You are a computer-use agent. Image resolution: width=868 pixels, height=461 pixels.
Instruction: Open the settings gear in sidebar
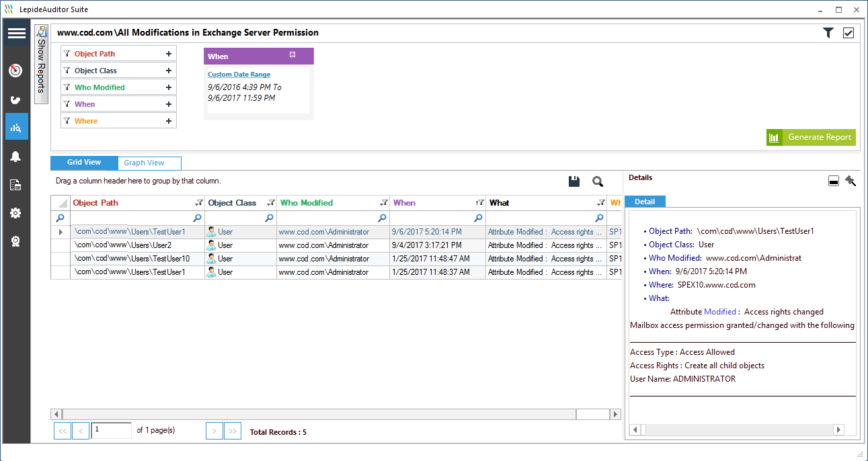16,213
